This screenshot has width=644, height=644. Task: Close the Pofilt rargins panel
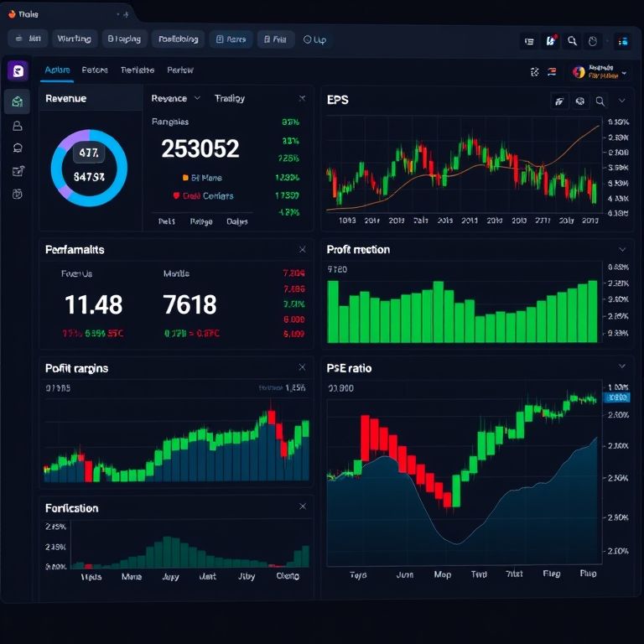(x=302, y=367)
